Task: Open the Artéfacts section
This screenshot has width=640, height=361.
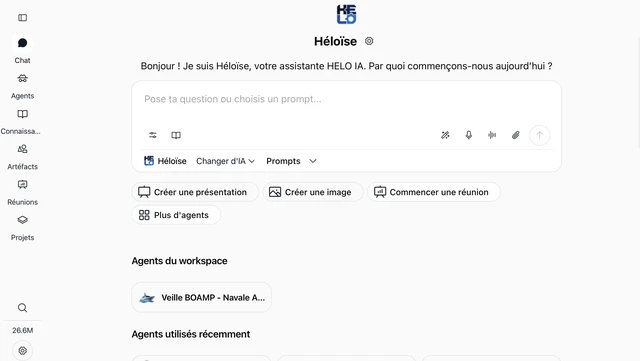Action: click(22, 157)
